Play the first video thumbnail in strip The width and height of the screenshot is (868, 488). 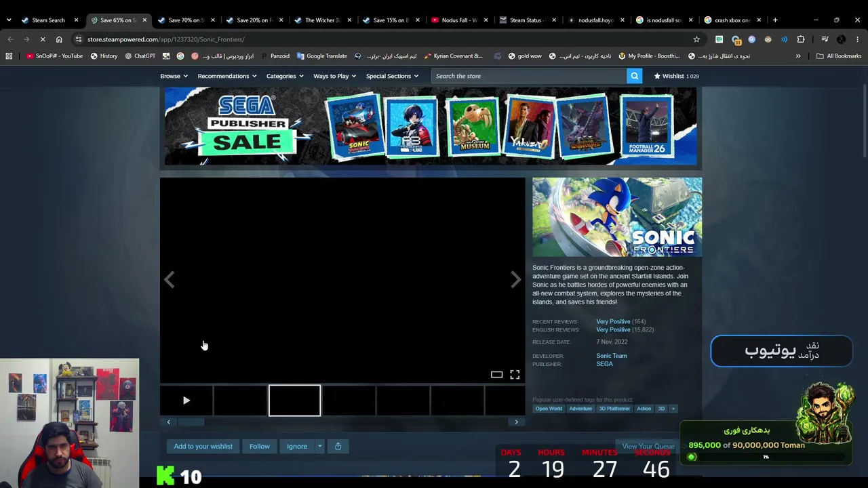pos(186,401)
